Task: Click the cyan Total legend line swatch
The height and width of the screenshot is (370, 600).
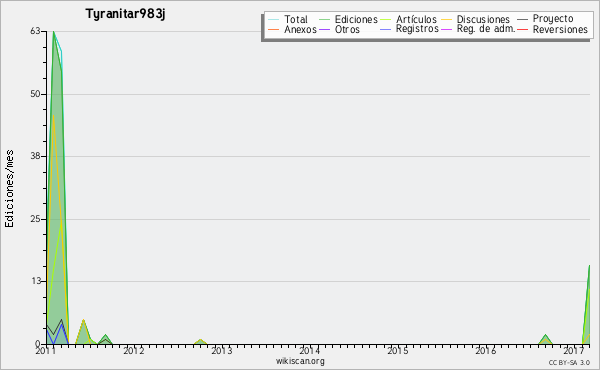Action: 274,19
